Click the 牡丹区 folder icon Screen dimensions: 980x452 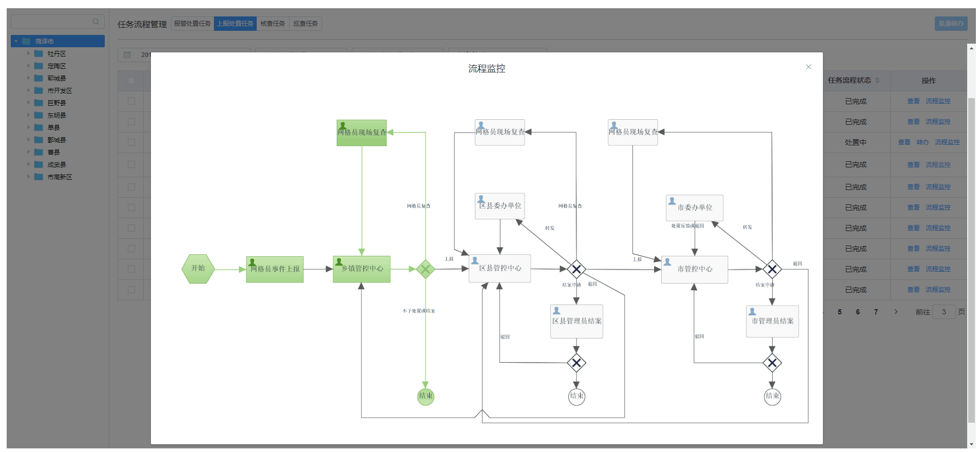39,53
